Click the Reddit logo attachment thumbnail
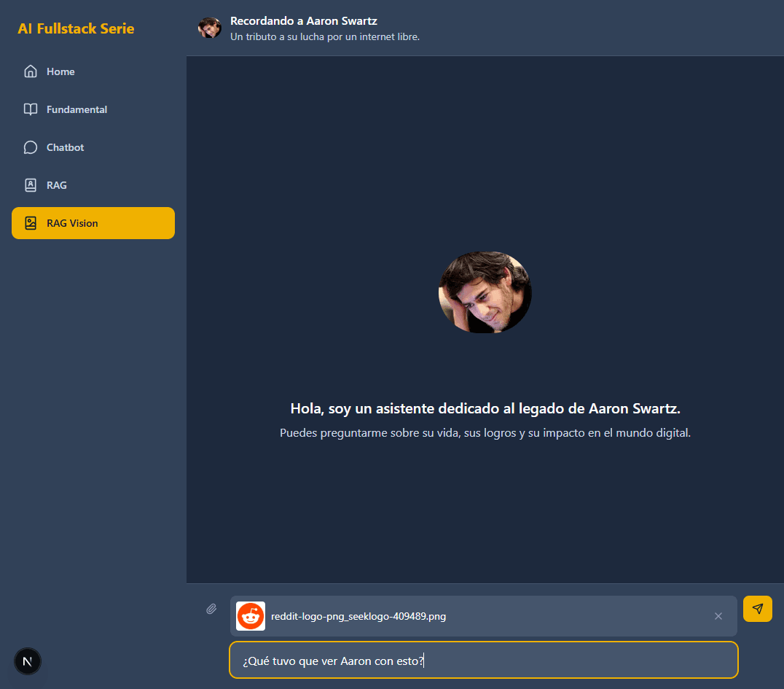The image size is (784, 689). coord(251,616)
